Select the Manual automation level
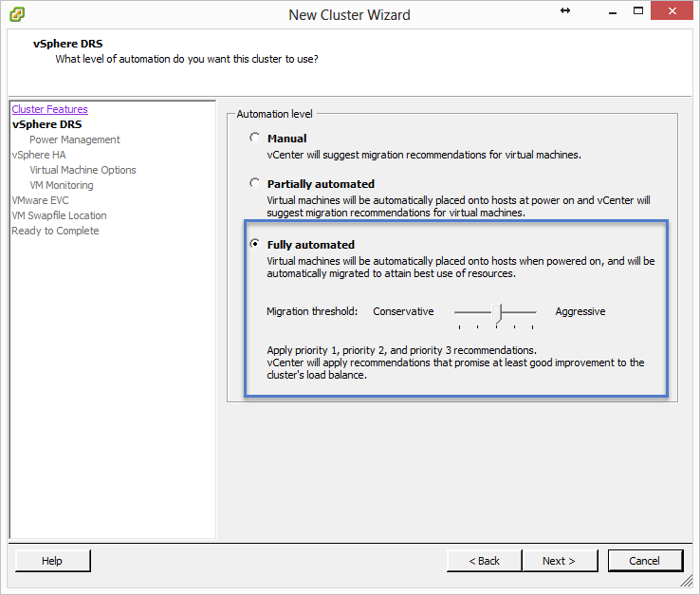 click(254, 138)
